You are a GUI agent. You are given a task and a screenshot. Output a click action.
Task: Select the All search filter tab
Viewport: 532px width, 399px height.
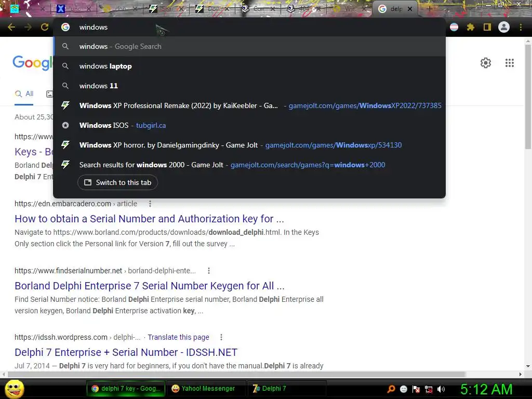24,94
